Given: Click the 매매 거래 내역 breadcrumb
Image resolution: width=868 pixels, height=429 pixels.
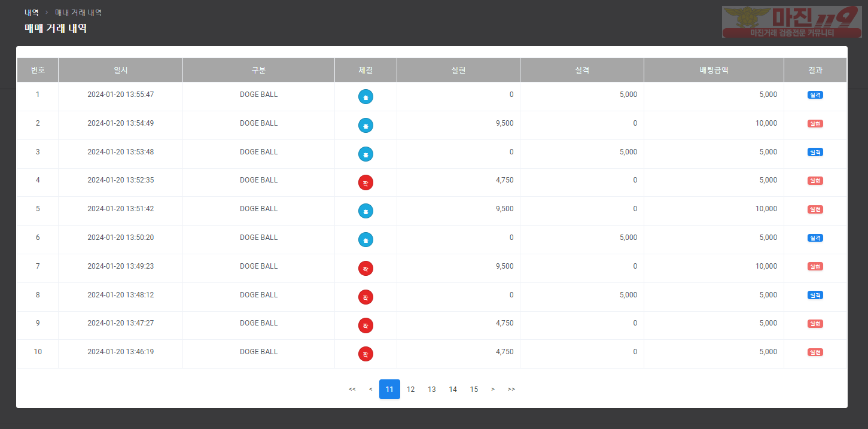Looking at the screenshot, I should (78, 12).
